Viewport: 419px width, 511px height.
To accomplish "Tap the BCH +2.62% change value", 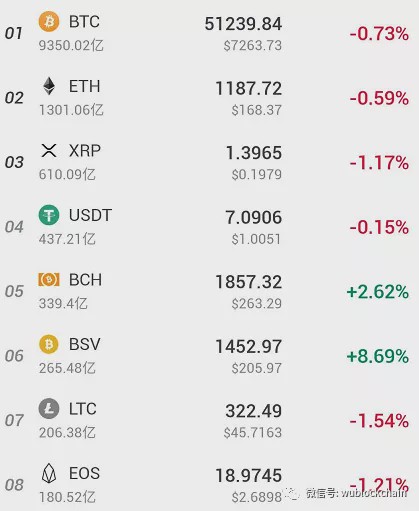I will tap(378, 292).
